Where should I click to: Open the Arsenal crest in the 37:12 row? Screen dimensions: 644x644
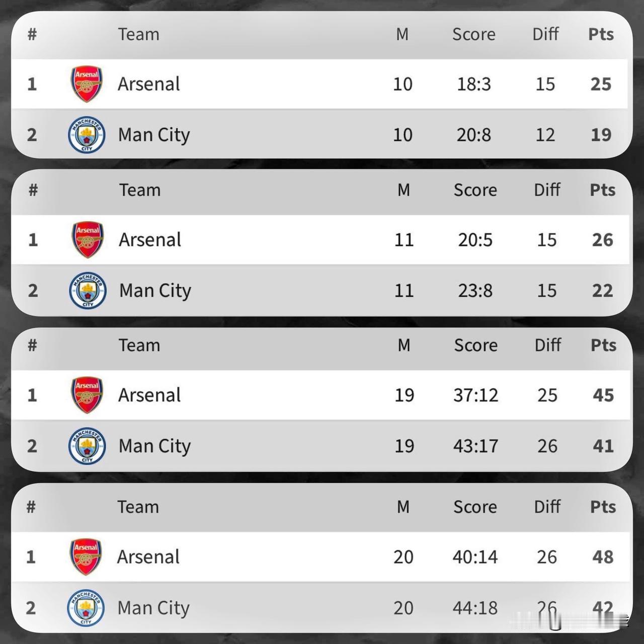click(87, 395)
